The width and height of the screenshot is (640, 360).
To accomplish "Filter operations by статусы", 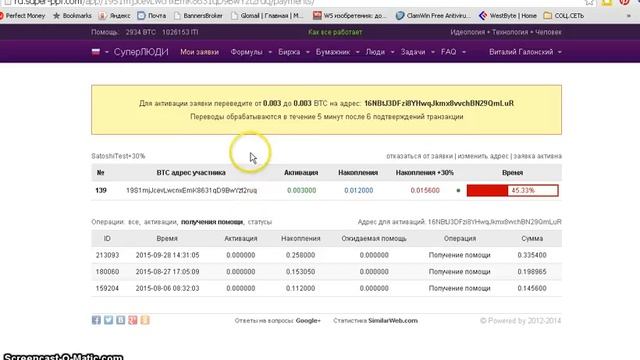I will pos(260,222).
